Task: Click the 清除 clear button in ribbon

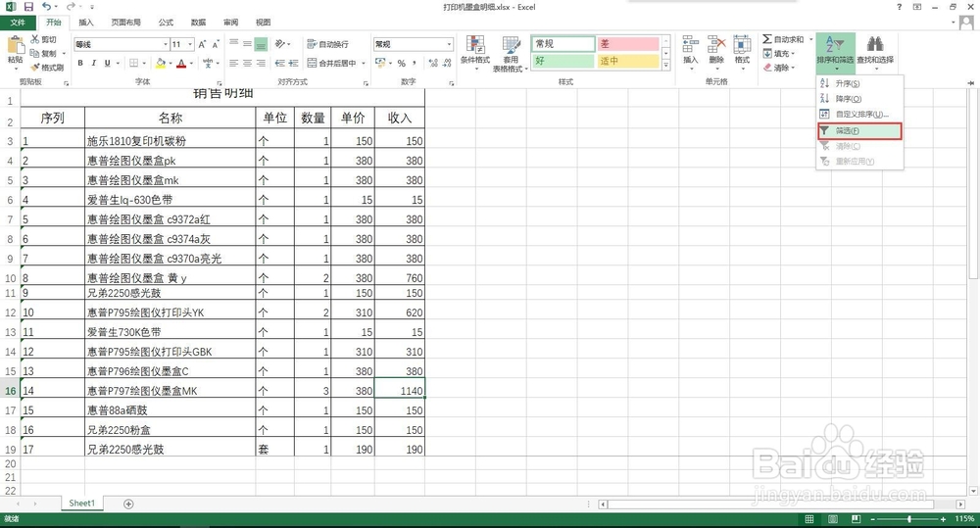Action: 779,68
